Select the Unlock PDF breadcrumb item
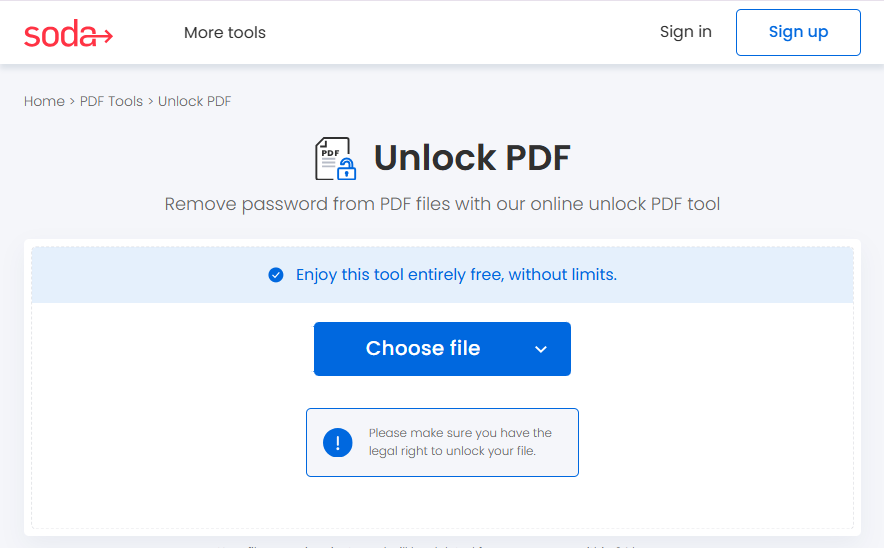 (195, 101)
